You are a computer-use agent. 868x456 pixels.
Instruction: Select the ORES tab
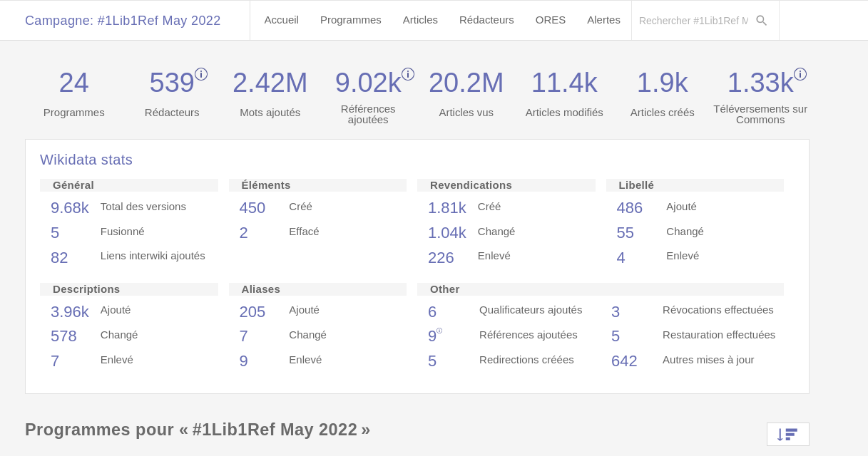click(551, 20)
